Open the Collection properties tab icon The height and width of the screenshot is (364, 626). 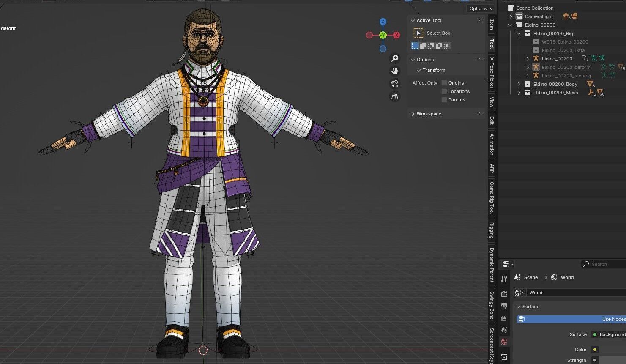[504, 357]
